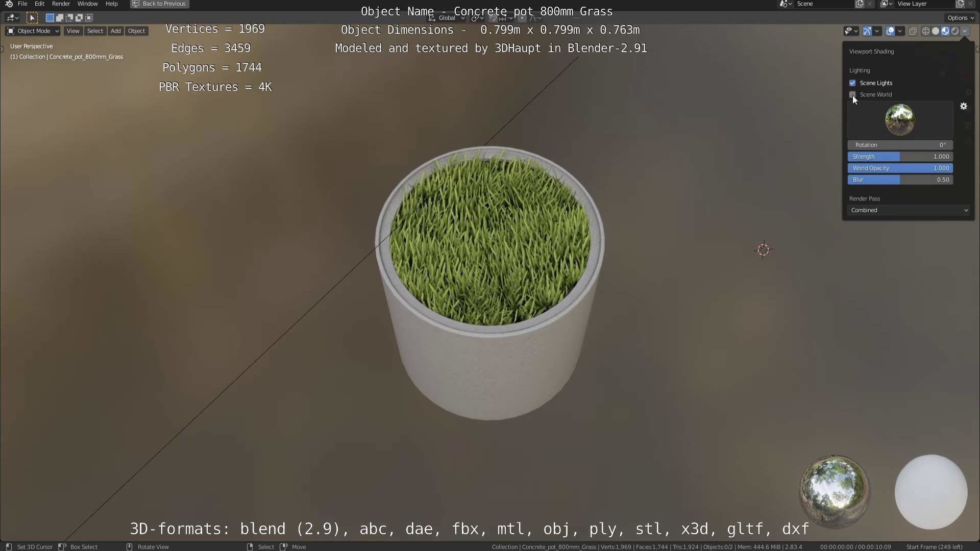Click the 'Start Frame (249 left)' status
Viewport: 980px width, 551px height.
[934, 547]
